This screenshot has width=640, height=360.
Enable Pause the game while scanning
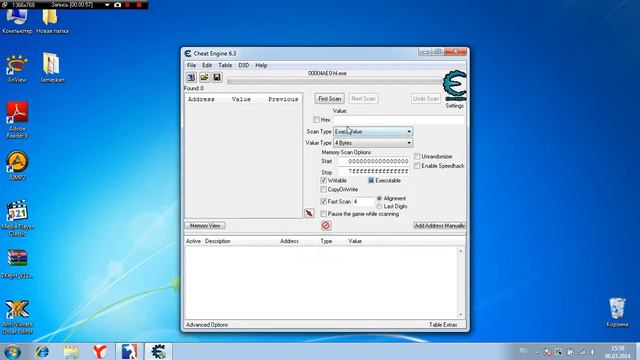(x=324, y=214)
